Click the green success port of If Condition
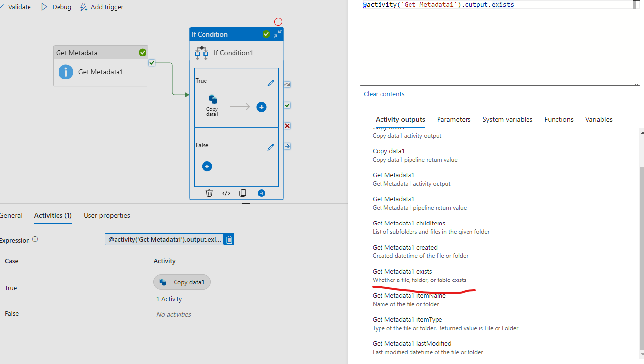Image resolution: width=644 pixels, height=364 pixels. 287,105
